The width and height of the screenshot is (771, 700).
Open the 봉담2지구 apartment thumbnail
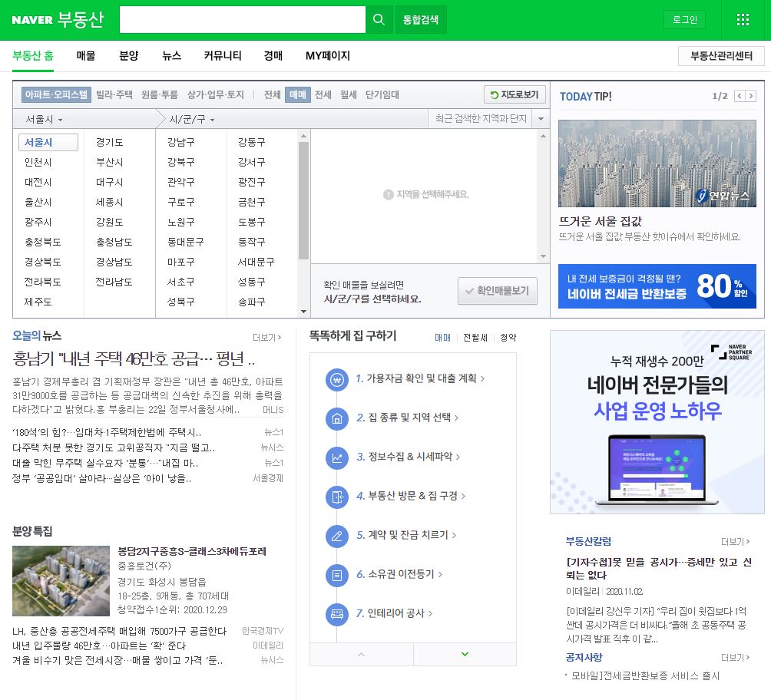[x=61, y=580]
